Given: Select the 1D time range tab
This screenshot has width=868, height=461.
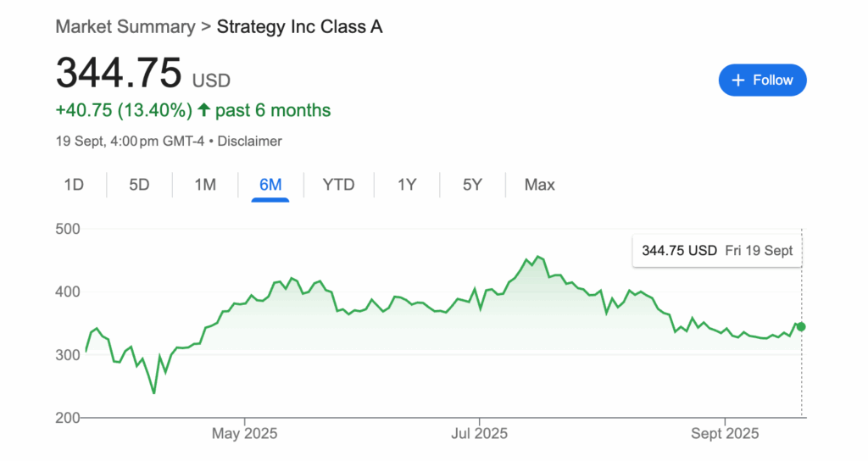Looking at the screenshot, I should [74, 185].
